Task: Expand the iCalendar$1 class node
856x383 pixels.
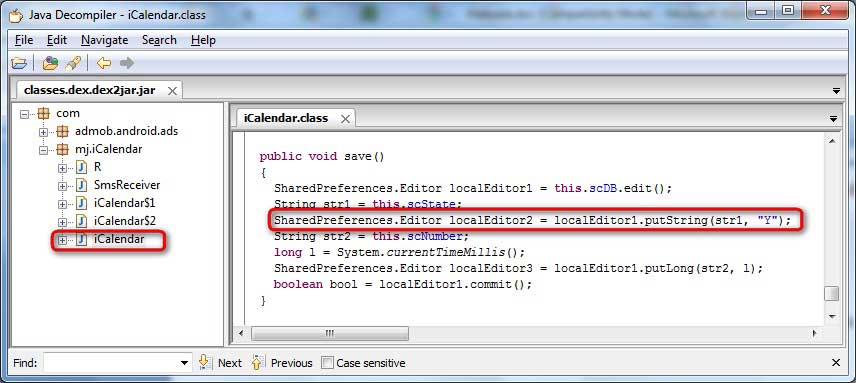Action: point(62,204)
